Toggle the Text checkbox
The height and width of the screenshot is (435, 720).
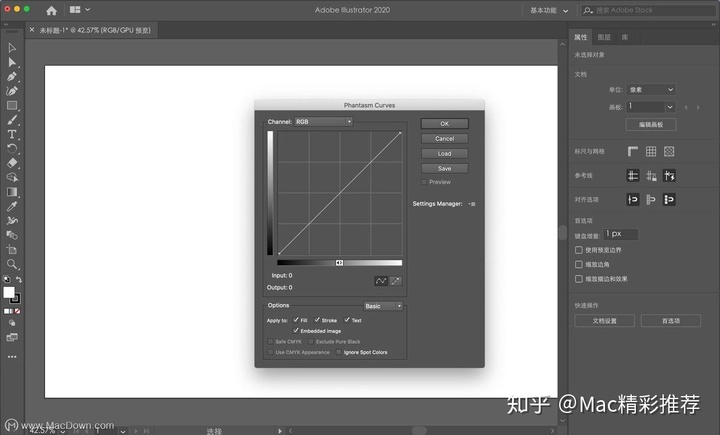tap(347, 320)
